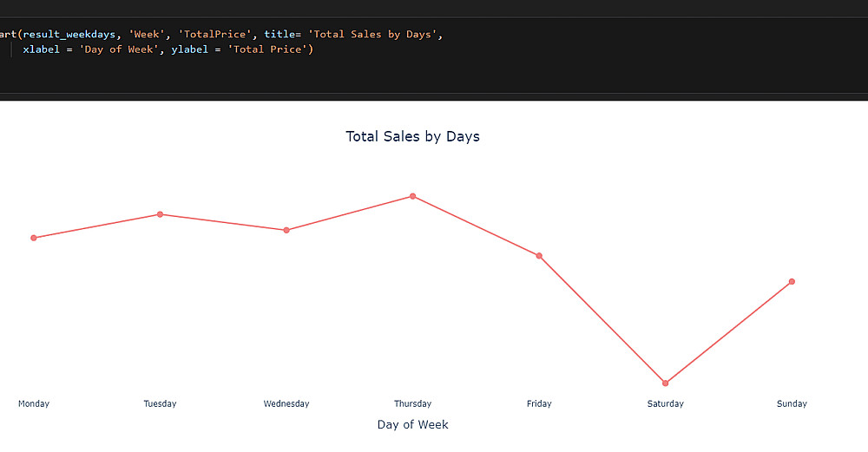868x452 pixels.
Task: Click the Tuesday data point marker
Action: click(x=161, y=214)
